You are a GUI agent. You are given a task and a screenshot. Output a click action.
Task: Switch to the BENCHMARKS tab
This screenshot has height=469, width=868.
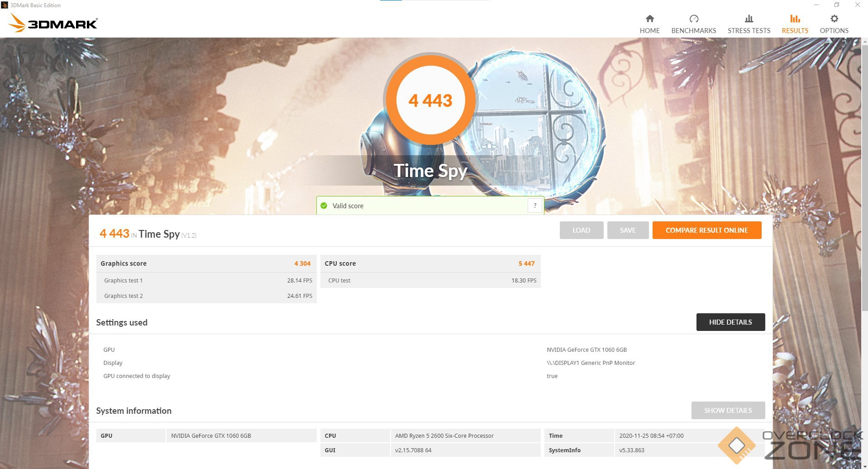coord(693,24)
